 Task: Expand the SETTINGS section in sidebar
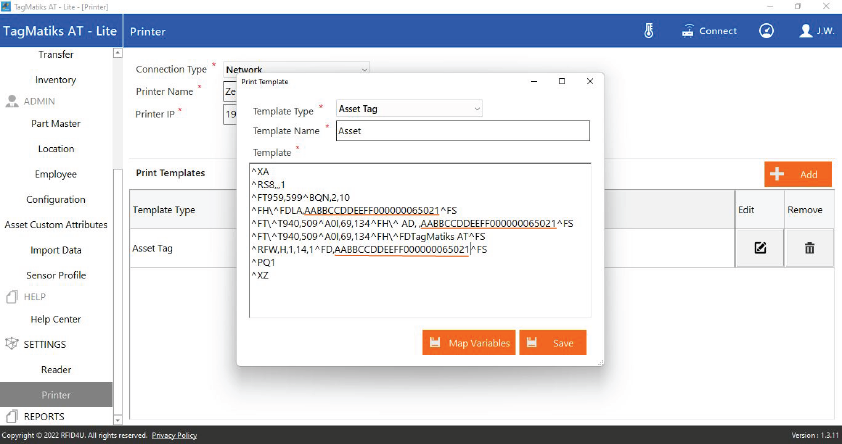[46, 344]
